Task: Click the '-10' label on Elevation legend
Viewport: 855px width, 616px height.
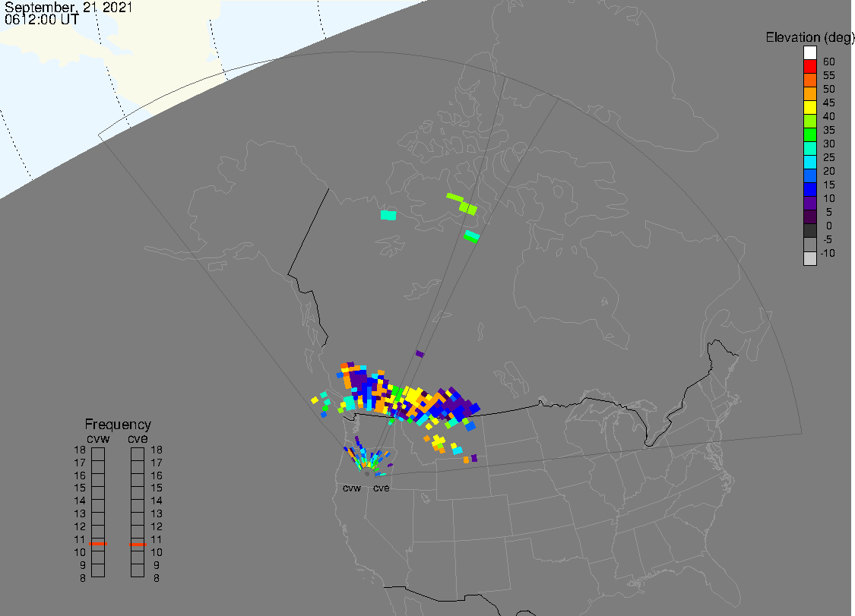Action: coord(828,253)
